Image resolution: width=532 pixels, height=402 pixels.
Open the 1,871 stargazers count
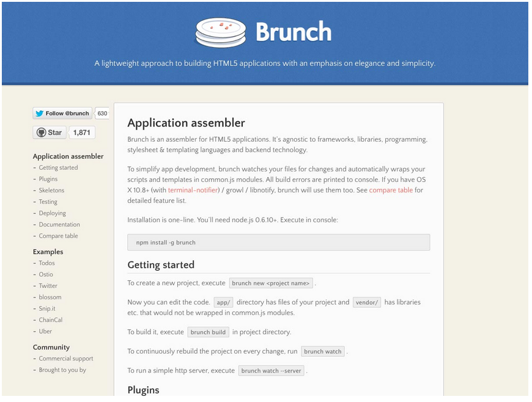click(x=82, y=132)
